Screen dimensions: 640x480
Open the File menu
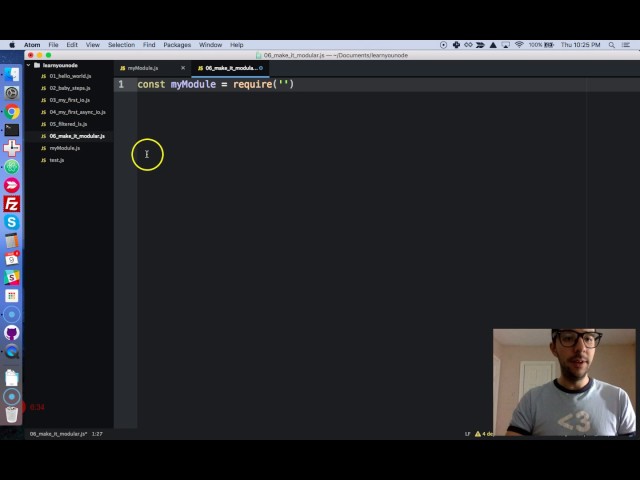click(53, 45)
